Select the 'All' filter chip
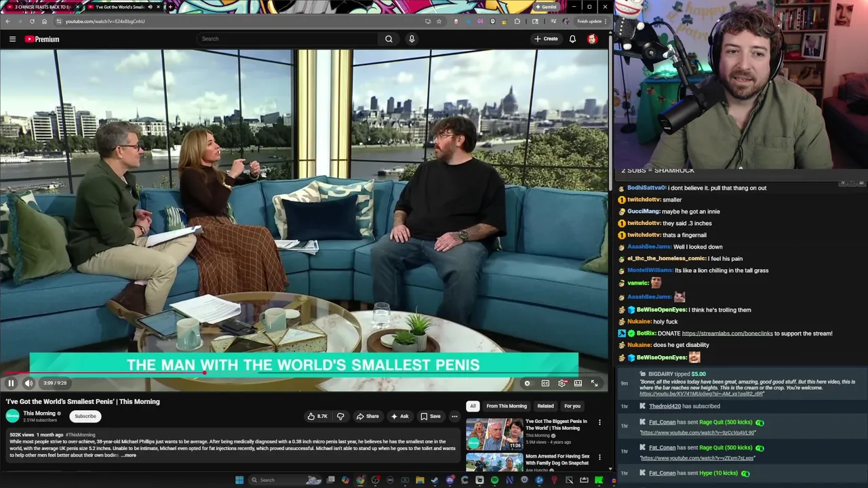 (473, 406)
